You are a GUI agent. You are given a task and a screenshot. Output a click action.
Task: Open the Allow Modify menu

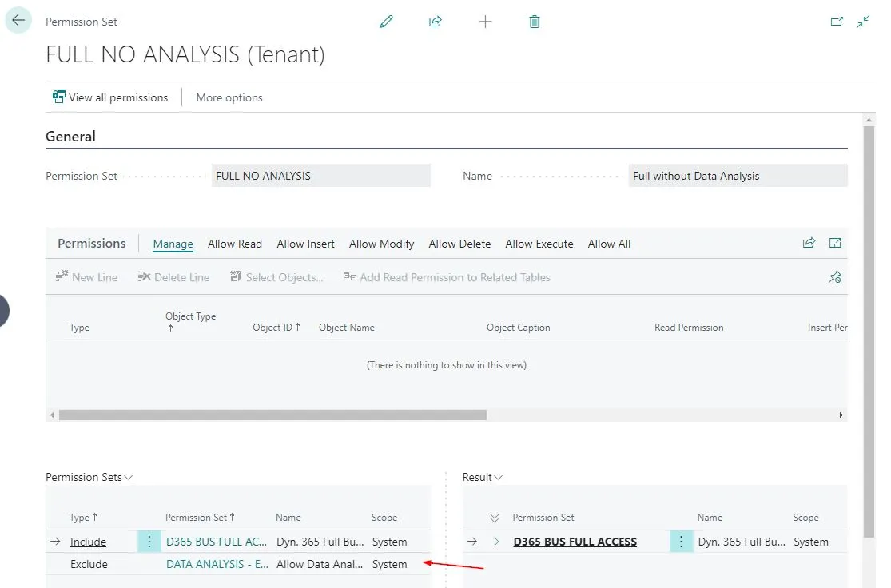pos(381,244)
